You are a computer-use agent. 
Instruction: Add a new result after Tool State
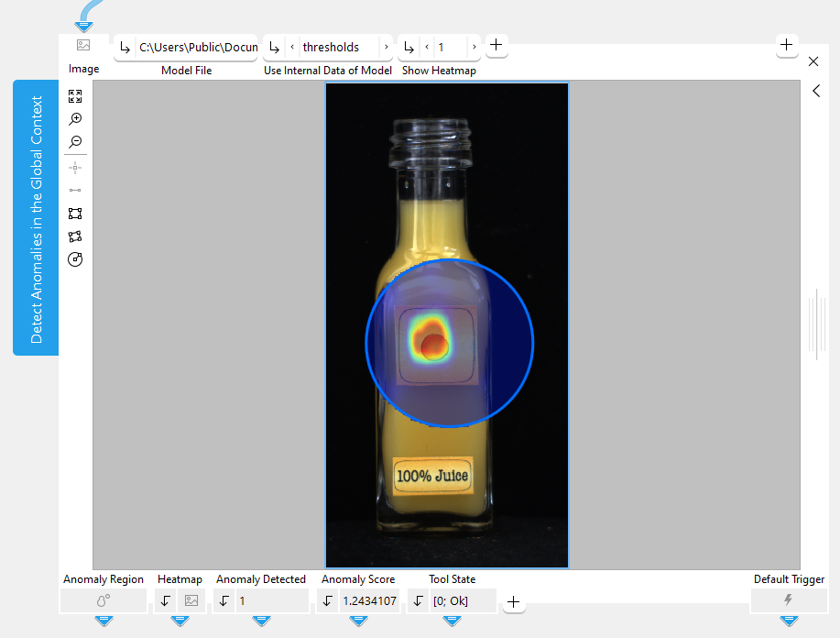(x=514, y=601)
